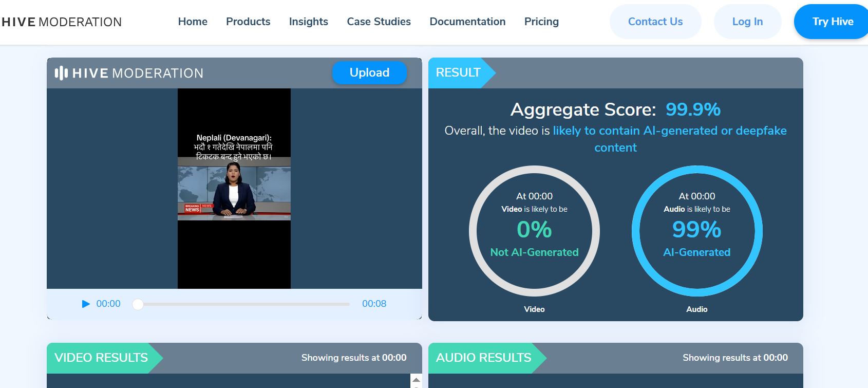The height and width of the screenshot is (388, 868).
Task: Select the Video 0% score circle
Action: (x=534, y=231)
